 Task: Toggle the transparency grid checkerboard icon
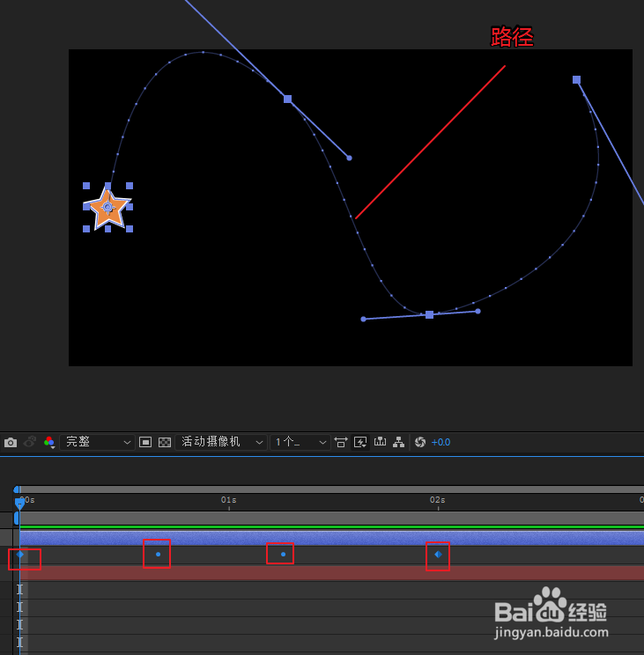point(165,442)
